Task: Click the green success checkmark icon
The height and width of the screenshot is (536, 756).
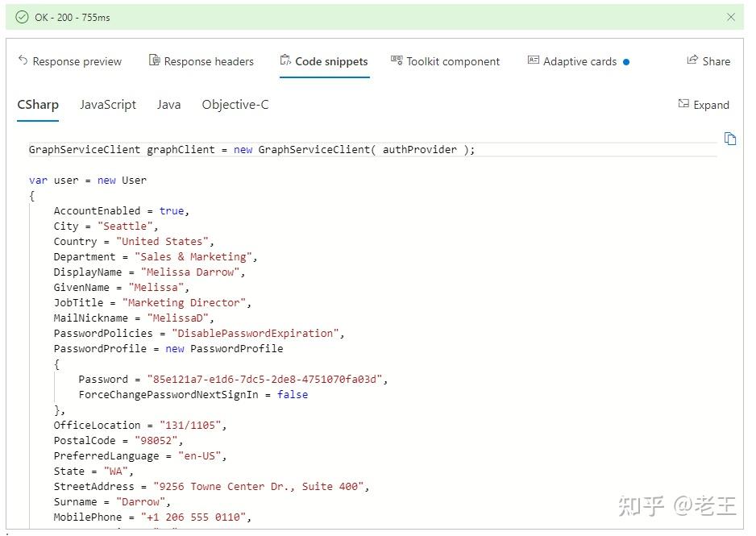Action: [x=23, y=18]
